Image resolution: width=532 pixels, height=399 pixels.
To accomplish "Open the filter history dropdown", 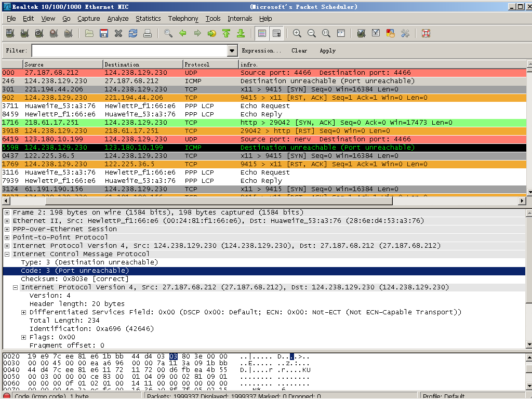I will tap(232, 51).
